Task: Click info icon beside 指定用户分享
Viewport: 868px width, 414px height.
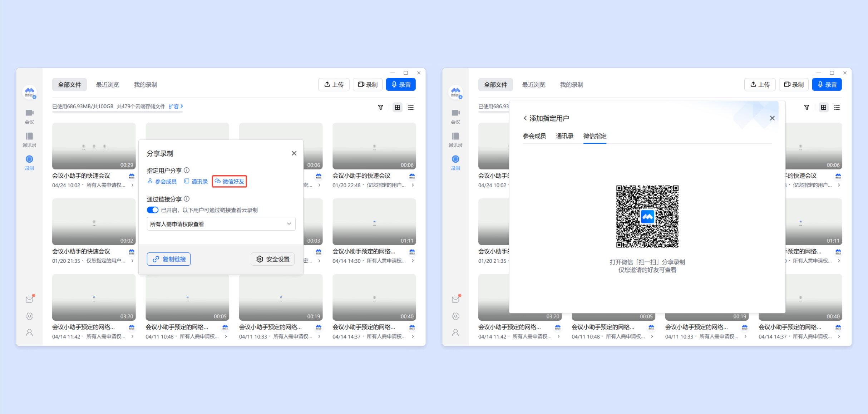Action: pos(187,170)
